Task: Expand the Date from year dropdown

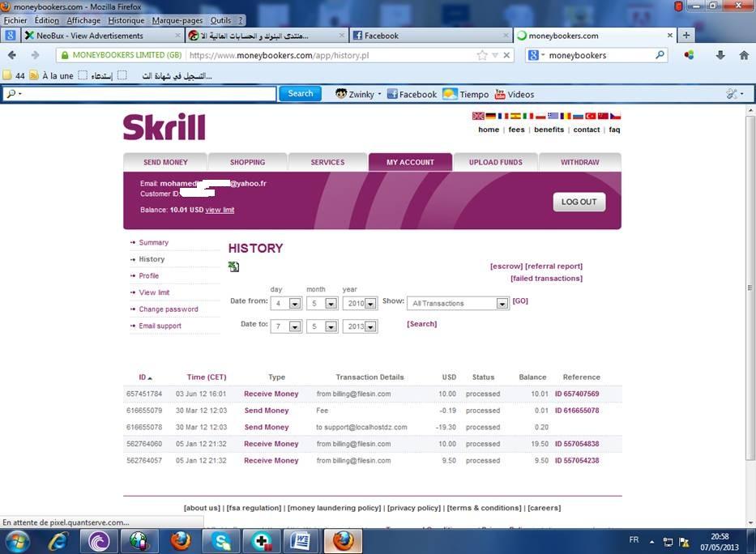Action: pos(370,304)
